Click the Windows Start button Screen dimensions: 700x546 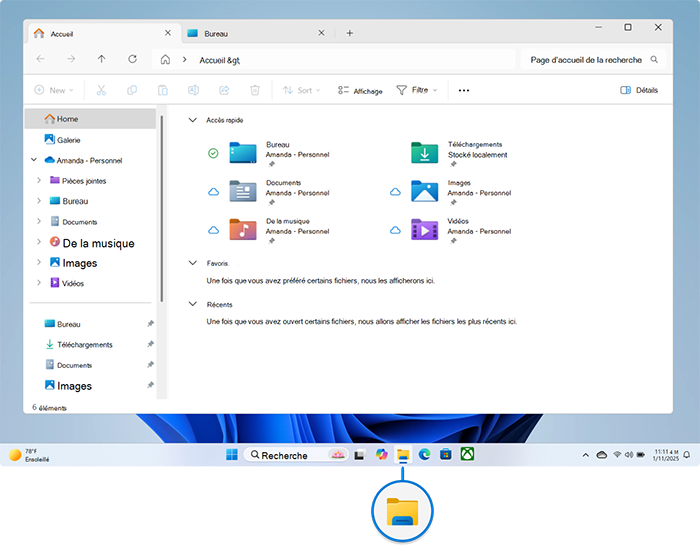[232, 455]
